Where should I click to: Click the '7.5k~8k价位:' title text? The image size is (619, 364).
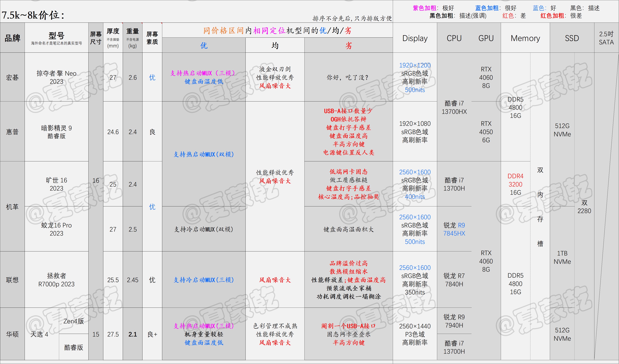33,15
